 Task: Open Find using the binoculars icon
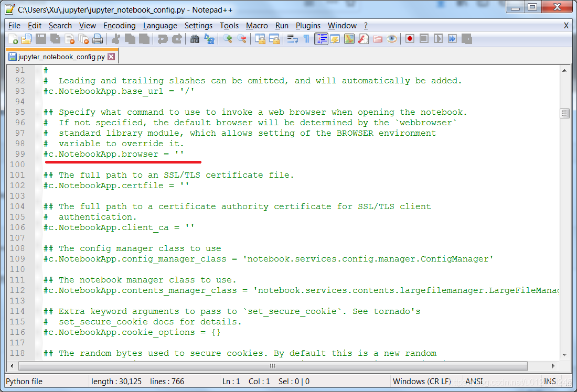(x=195, y=39)
